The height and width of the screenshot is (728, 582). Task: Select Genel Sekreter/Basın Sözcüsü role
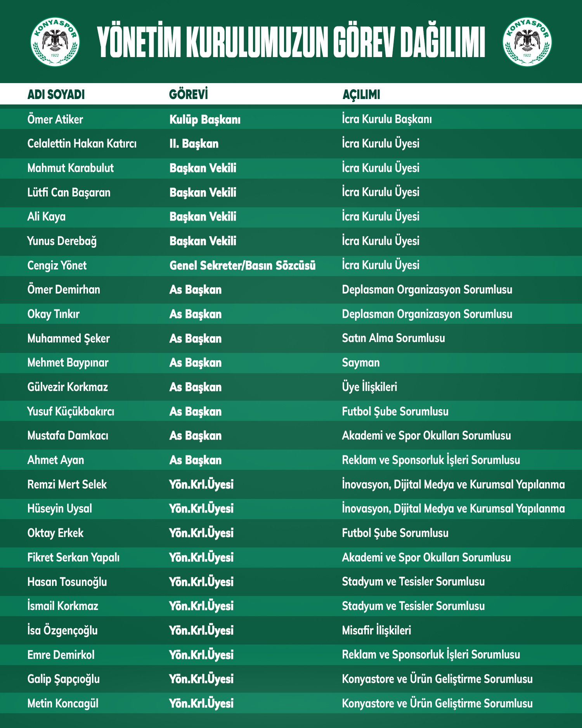click(x=242, y=266)
